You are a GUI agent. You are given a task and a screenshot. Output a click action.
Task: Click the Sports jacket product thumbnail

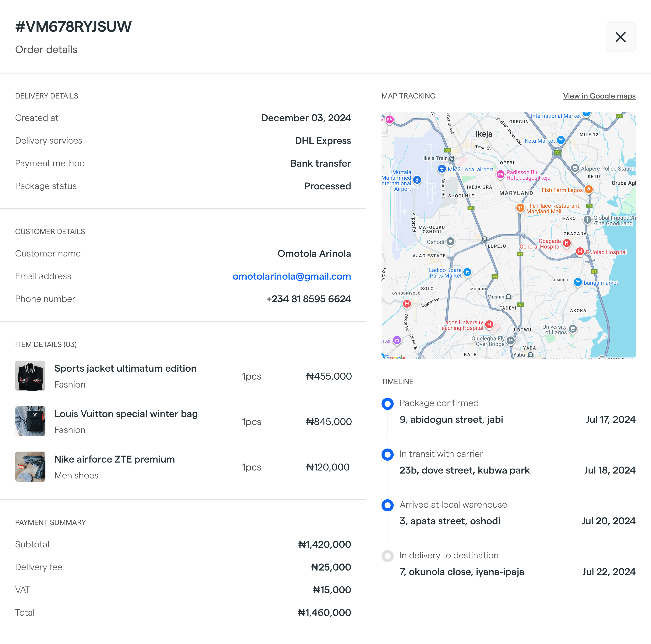pos(30,376)
